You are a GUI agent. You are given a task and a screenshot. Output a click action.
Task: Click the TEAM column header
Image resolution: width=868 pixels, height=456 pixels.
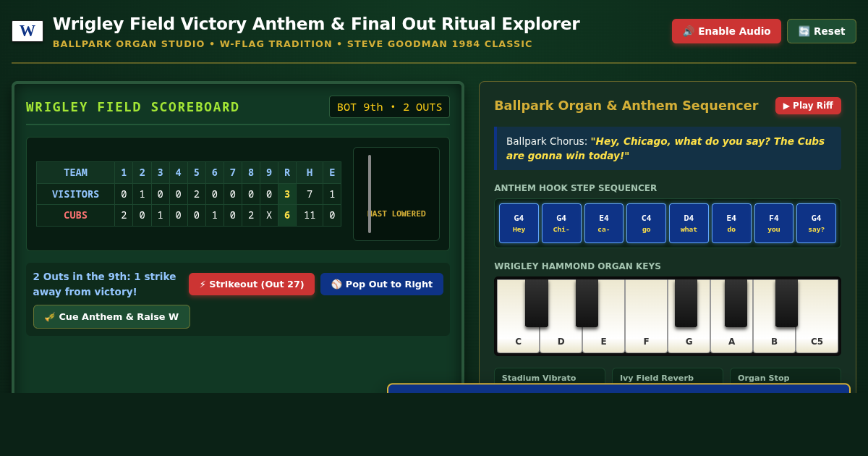(75, 172)
